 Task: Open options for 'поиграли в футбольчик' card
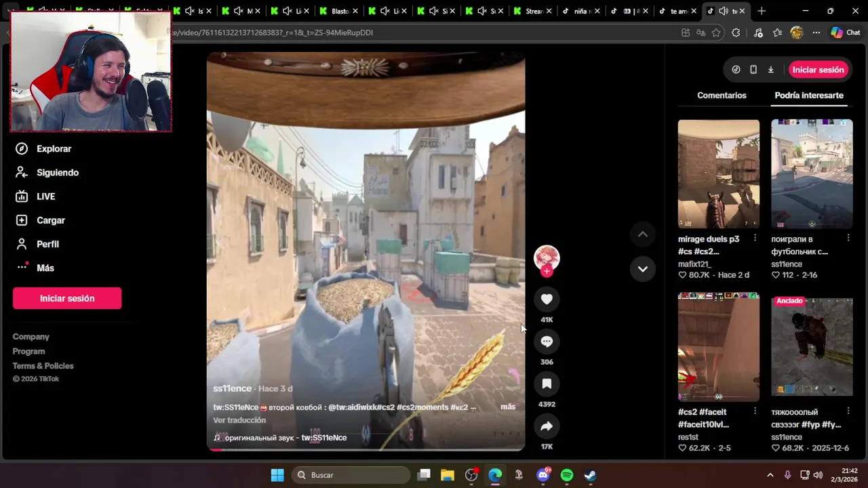coord(848,238)
